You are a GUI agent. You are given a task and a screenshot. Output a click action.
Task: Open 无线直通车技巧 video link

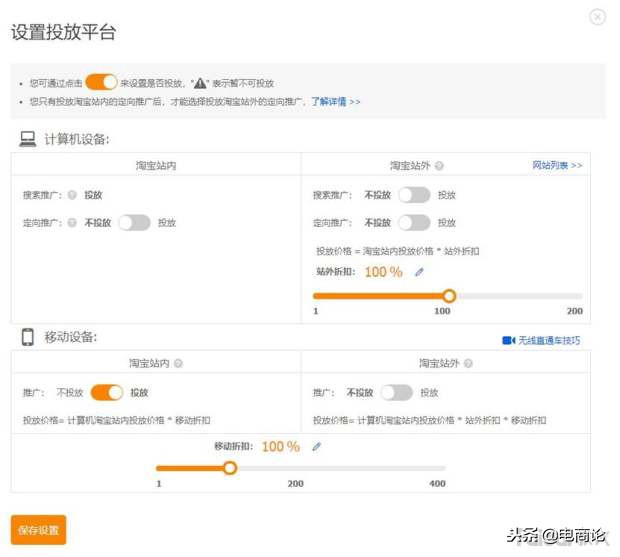[x=549, y=340]
